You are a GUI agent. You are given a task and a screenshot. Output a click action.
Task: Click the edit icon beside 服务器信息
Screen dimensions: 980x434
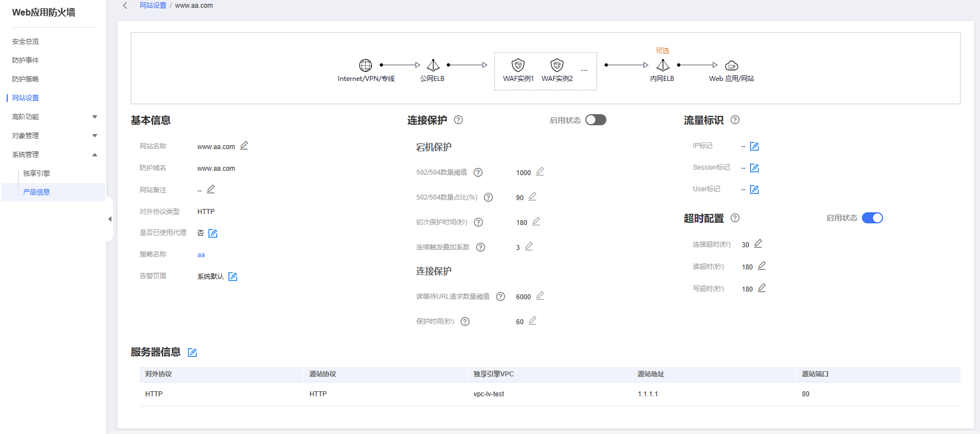(x=192, y=353)
